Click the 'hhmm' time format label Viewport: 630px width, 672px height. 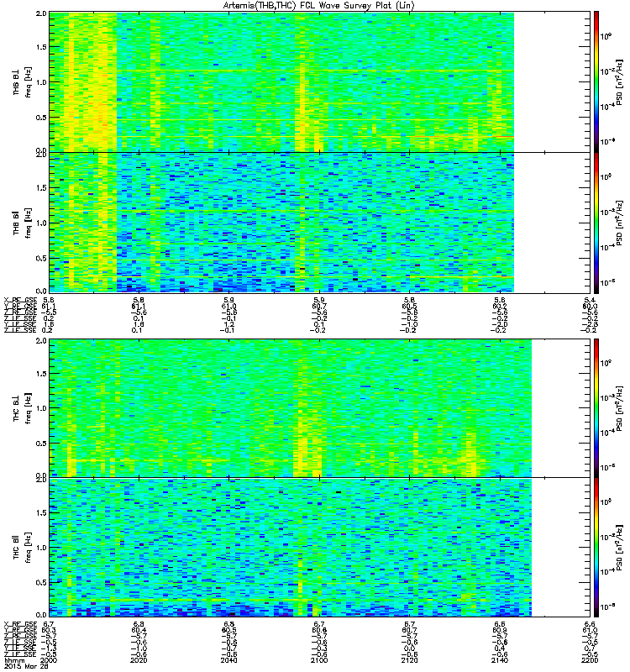pos(13,660)
